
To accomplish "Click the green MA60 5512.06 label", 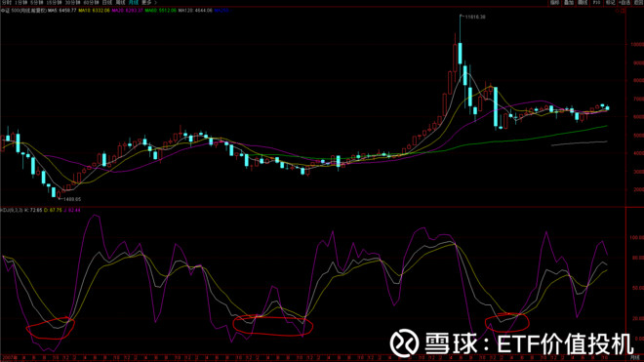I will pyautogui.click(x=161, y=11).
